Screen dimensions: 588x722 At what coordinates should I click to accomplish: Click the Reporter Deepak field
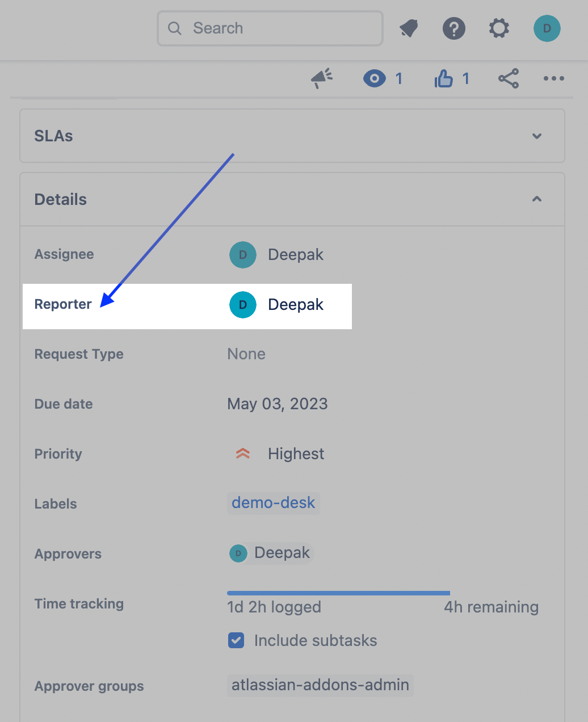pos(295,305)
